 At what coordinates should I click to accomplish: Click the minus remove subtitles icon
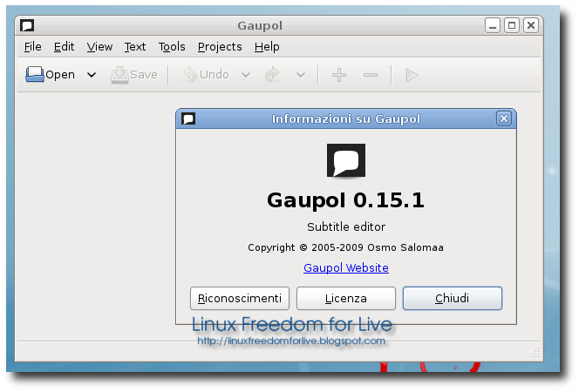pyautogui.click(x=371, y=75)
